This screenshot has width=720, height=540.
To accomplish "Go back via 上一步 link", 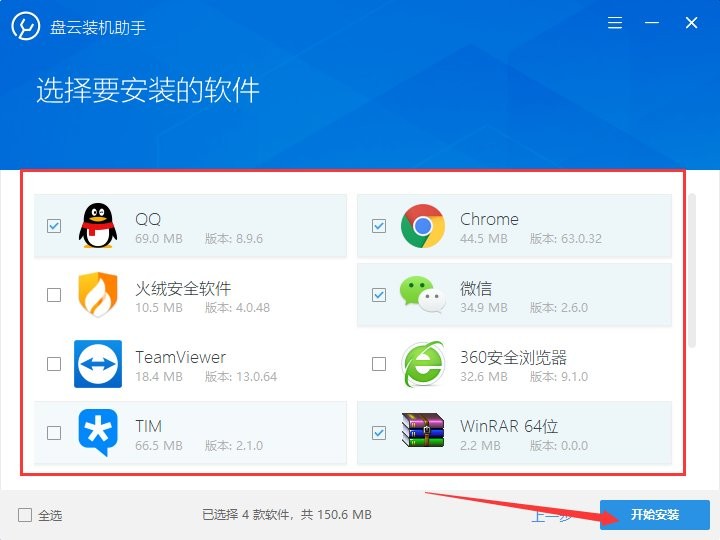I will coord(551,516).
